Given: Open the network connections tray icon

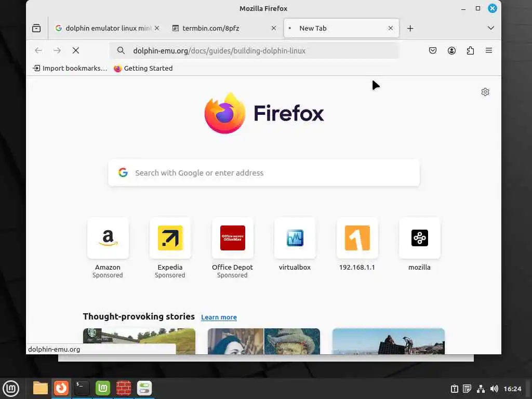Looking at the screenshot, I should (481, 389).
